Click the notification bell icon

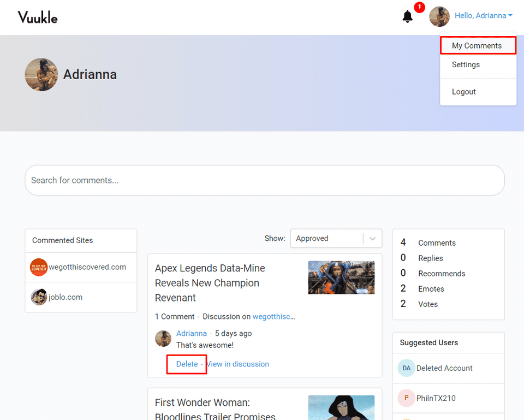click(x=408, y=16)
